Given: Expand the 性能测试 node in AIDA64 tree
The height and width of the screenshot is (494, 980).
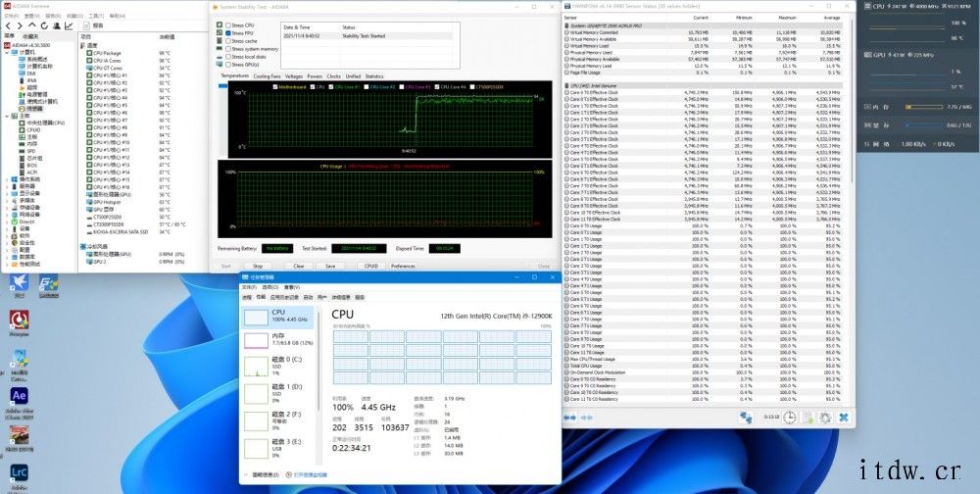Looking at the screenshot, I should pos(7,264).
